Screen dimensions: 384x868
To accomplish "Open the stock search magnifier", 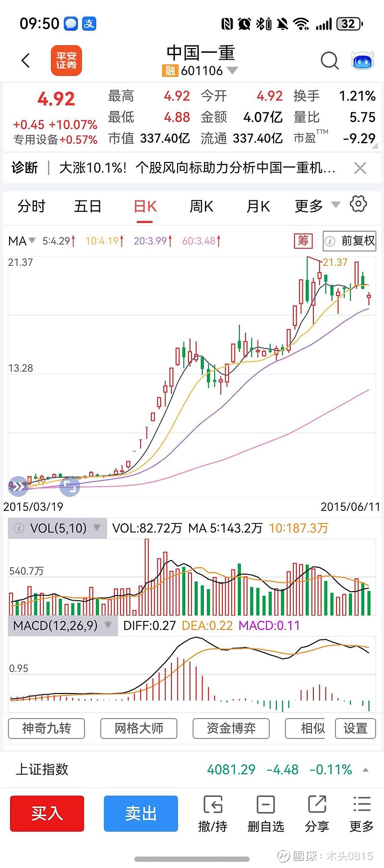I will 329,61.
